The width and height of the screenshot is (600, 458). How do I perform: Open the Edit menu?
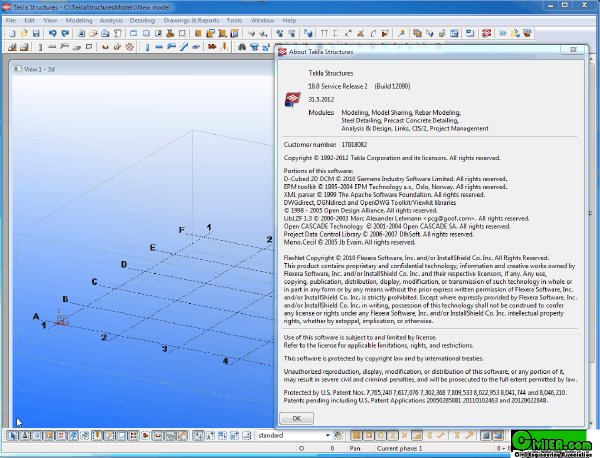29,20
